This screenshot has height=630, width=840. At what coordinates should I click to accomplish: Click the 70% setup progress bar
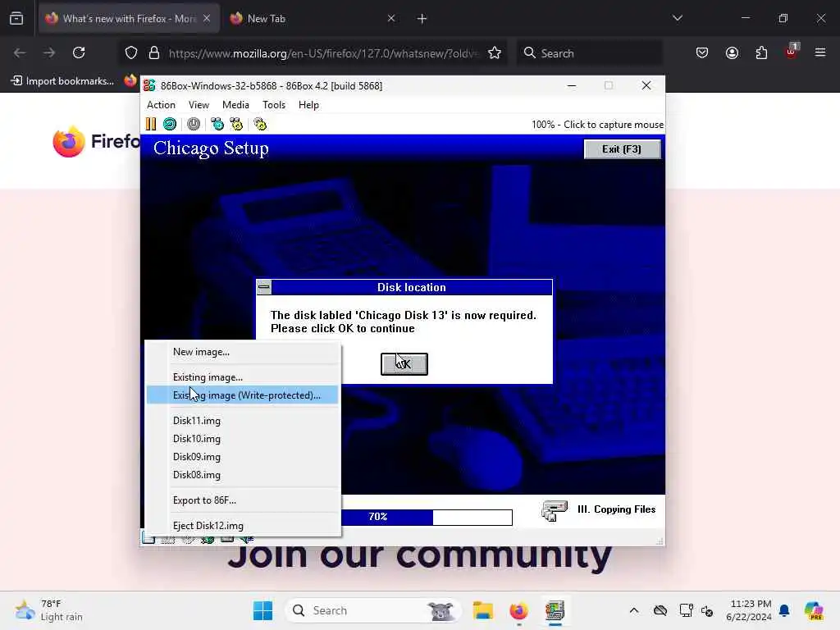tap(427, 517)
